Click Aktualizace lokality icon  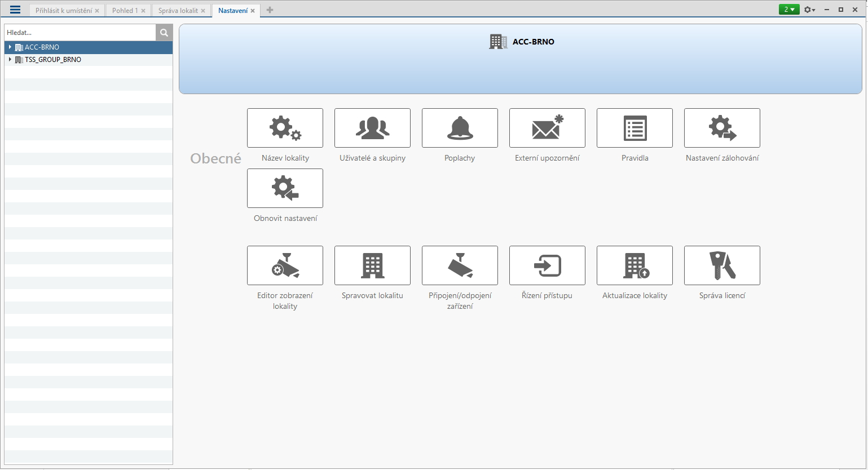coord(635,265)
